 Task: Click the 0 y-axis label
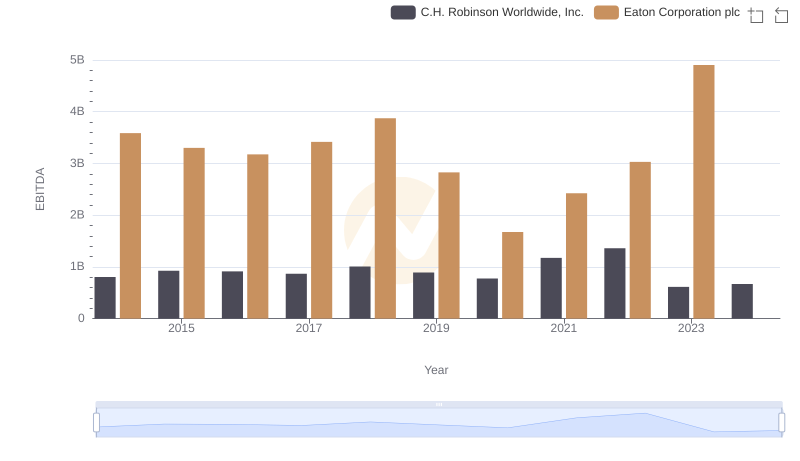(x=81, y=318)
